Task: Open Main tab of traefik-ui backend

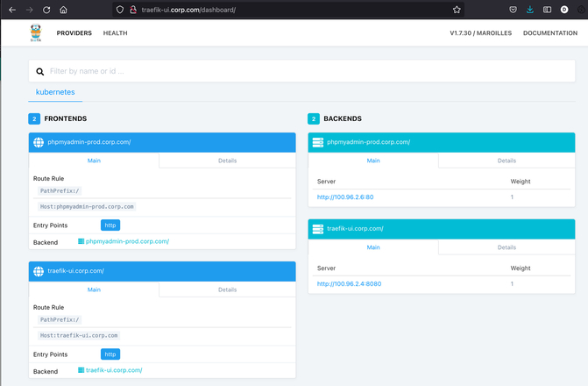Action: pyautogui.click(x=373, y=247)
